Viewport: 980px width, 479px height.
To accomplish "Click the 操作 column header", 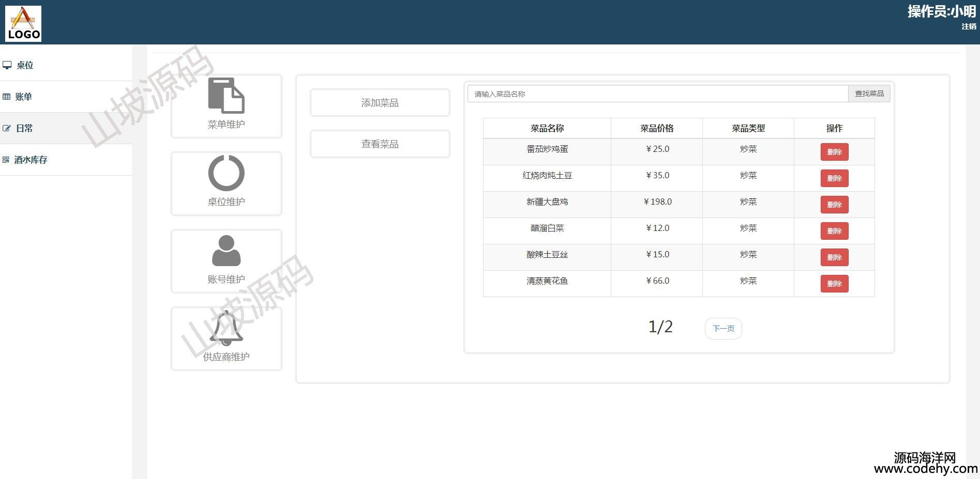I will pos(834,128).
